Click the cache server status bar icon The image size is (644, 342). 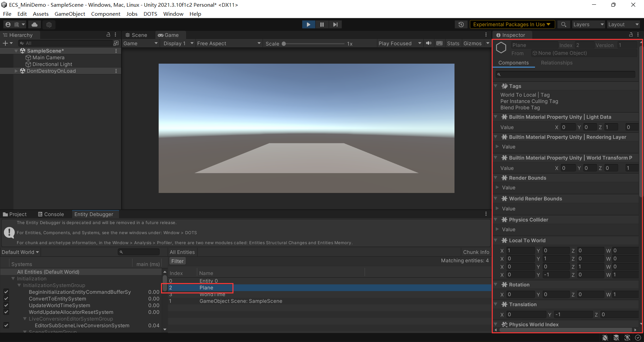(x=616, y=338)
